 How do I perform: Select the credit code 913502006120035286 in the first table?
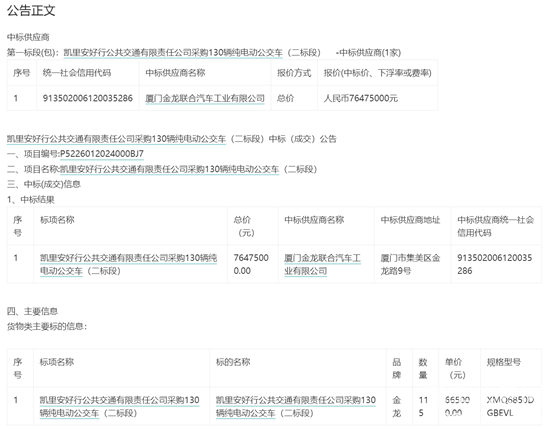click(88, 98)
